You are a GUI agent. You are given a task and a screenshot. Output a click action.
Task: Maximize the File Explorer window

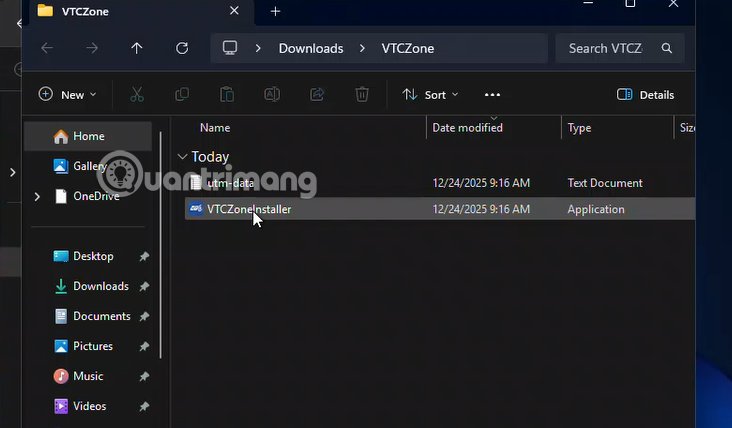click(x=630, y=4)
